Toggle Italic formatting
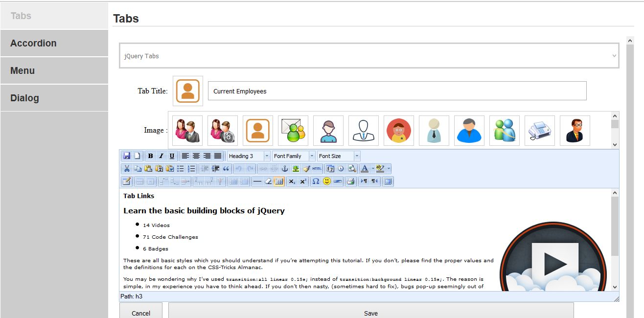Viewport: 644px width, 318px height. 161,156
